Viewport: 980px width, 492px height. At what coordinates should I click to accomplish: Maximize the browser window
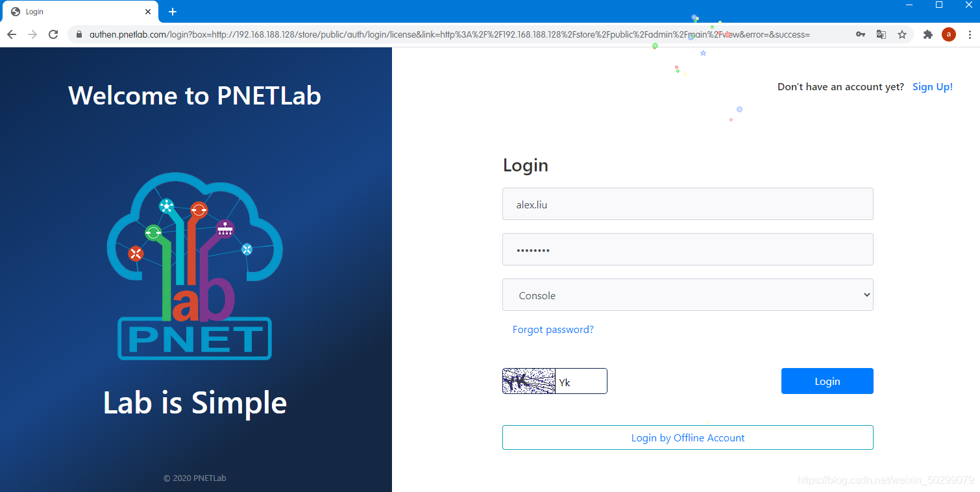point(939,5)
